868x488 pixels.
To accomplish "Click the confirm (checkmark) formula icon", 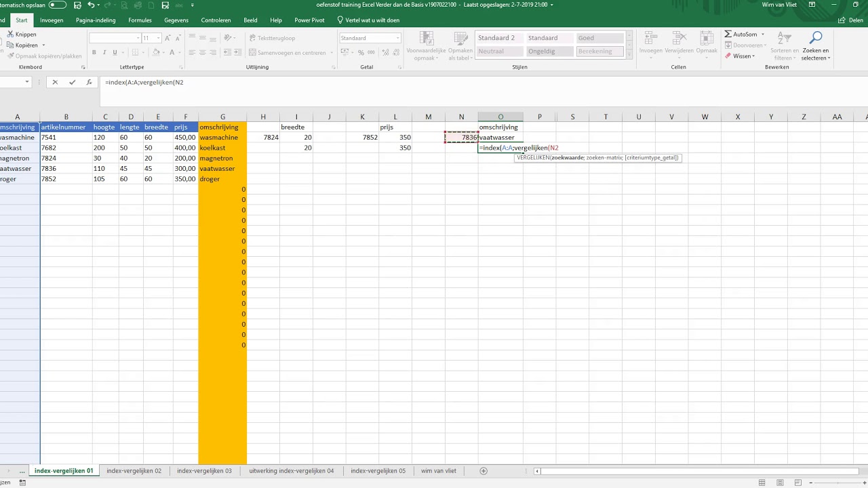I will [x=72, y=82].
